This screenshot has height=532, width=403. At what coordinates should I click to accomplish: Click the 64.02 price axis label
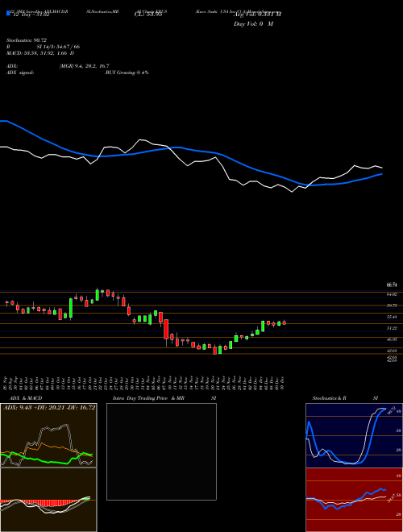click(x=392, y=295)
